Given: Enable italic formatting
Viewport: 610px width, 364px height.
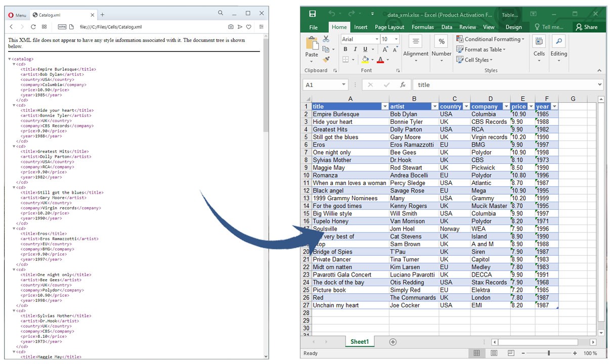Looking at the screenshot, I should (x=355, y=49).
